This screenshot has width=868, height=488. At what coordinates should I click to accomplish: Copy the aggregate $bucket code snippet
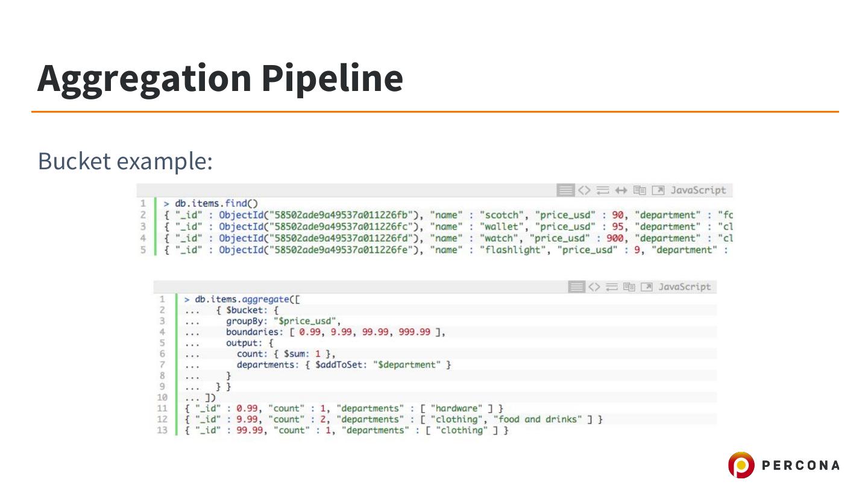[x=629, y=287]
